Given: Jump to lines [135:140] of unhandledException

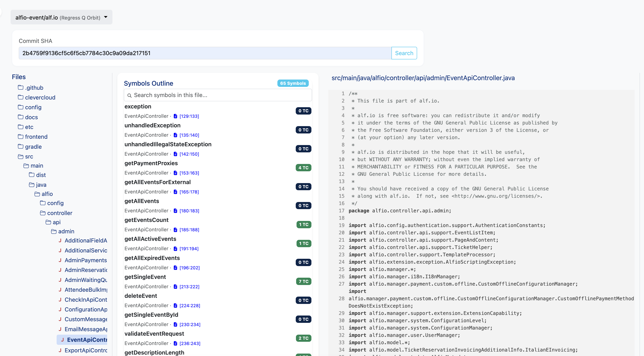Looking at the screenshot, I should [189, 135].
